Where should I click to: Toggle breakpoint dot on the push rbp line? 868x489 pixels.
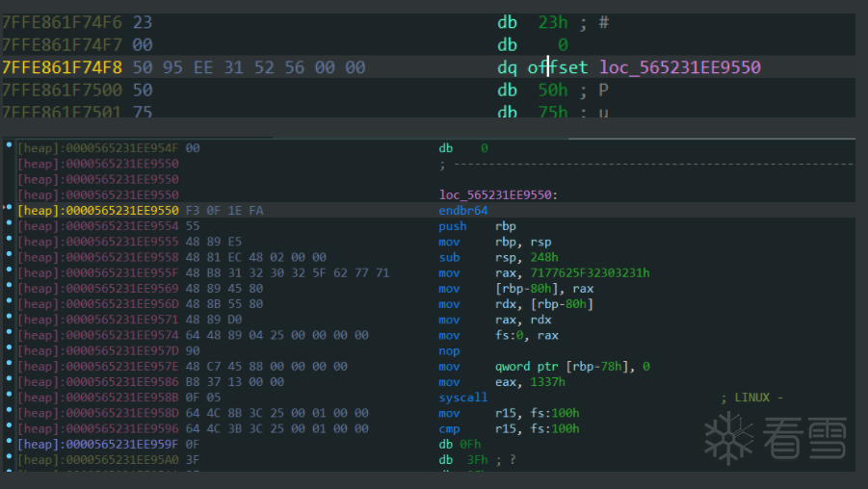point(9,223)
